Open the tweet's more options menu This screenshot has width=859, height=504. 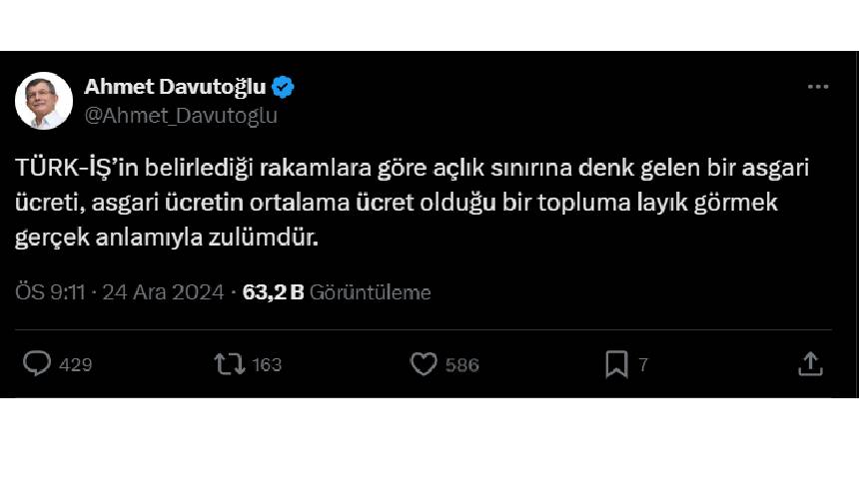click(818, 88)
